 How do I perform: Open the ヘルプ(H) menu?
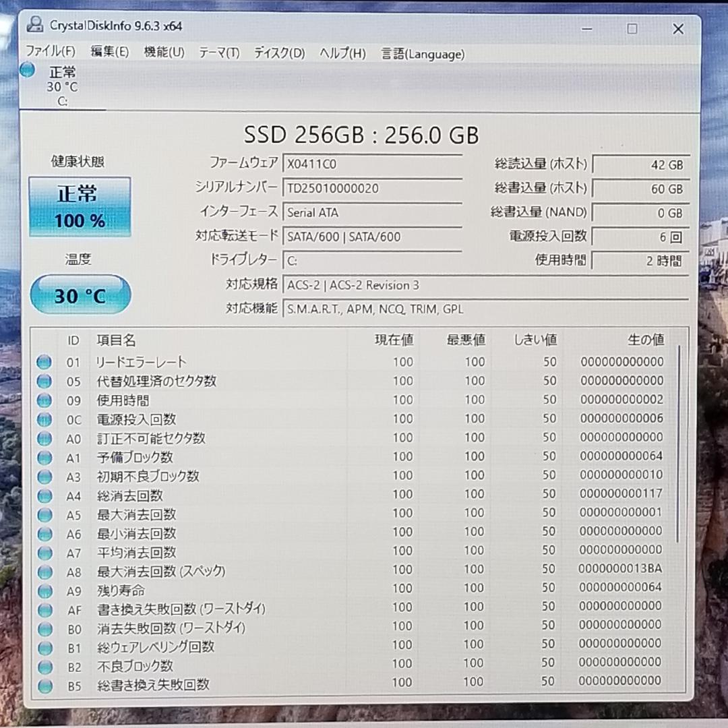pyautogui.click(x=342, y=54)
